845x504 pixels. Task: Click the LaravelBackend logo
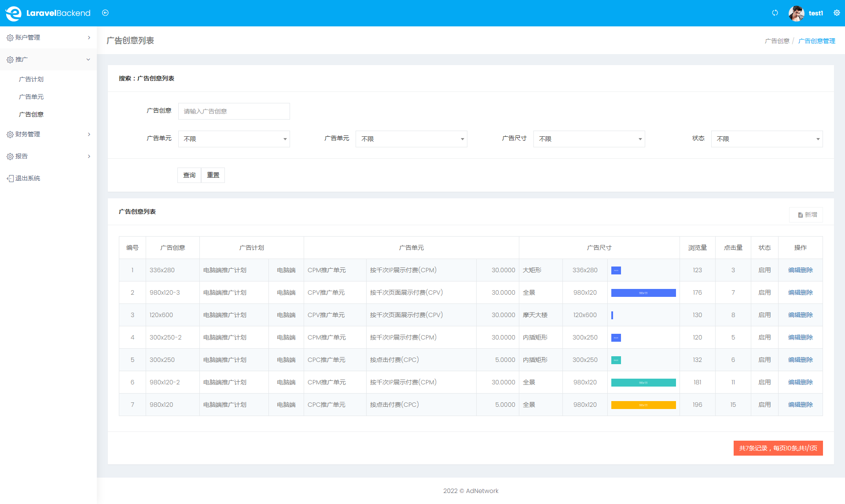48,13
